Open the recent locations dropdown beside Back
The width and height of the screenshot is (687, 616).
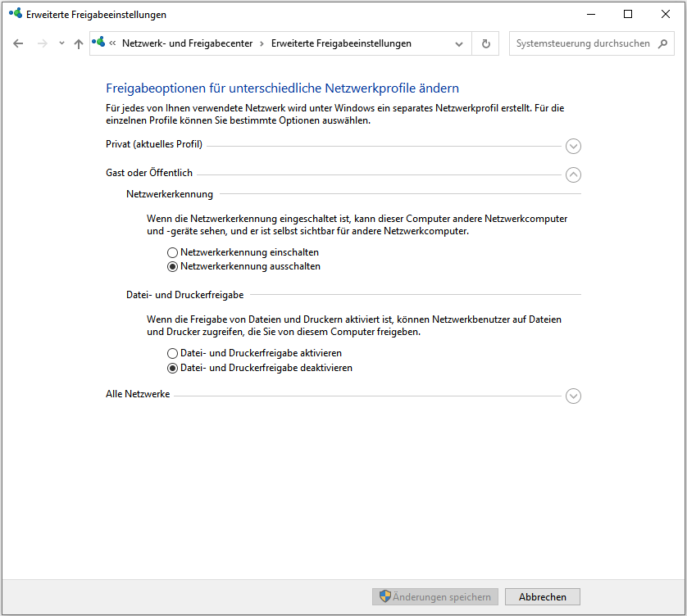pos(61,43)
